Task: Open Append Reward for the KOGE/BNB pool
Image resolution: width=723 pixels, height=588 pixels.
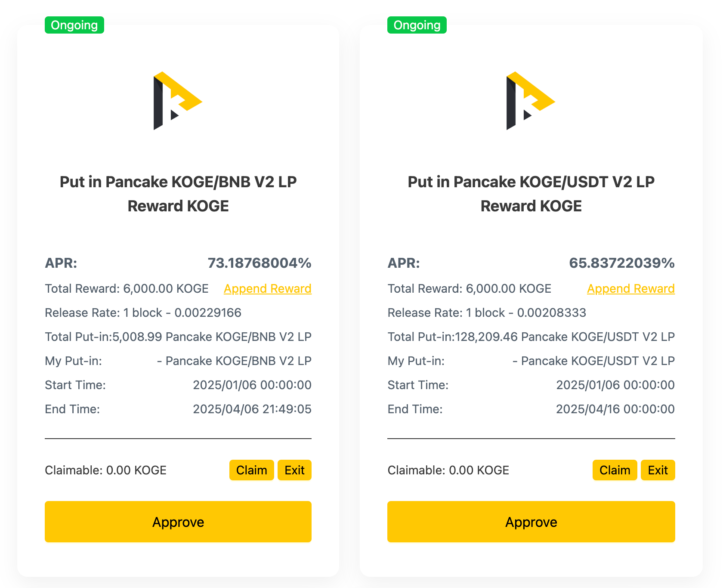Action: 267,288
